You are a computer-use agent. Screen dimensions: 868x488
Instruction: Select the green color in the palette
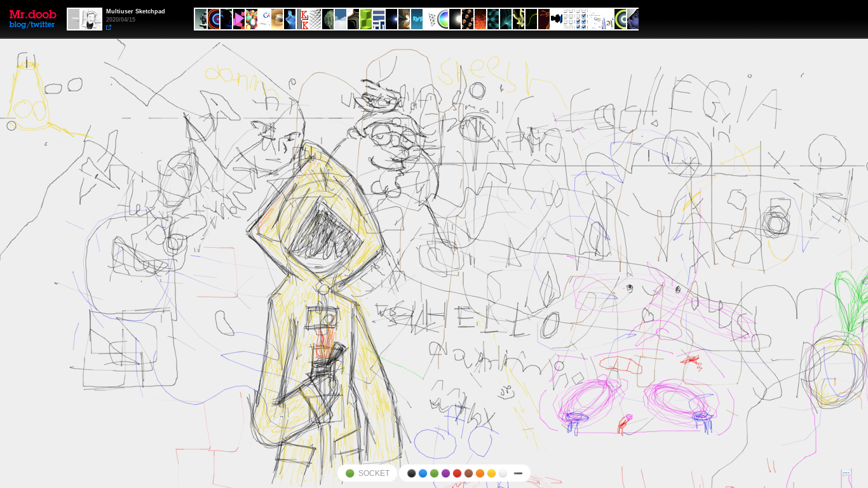pyautogui.click(x=434, y=473)
